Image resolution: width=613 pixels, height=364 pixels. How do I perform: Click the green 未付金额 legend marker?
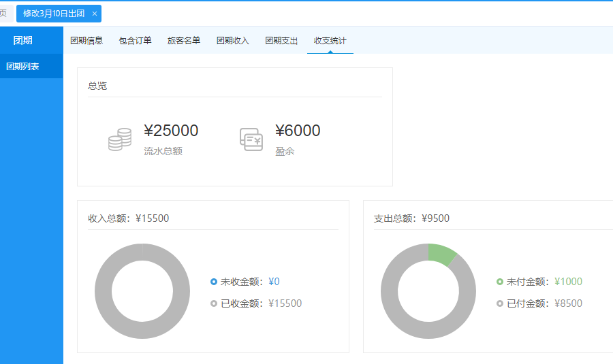[x=500, y=282]
